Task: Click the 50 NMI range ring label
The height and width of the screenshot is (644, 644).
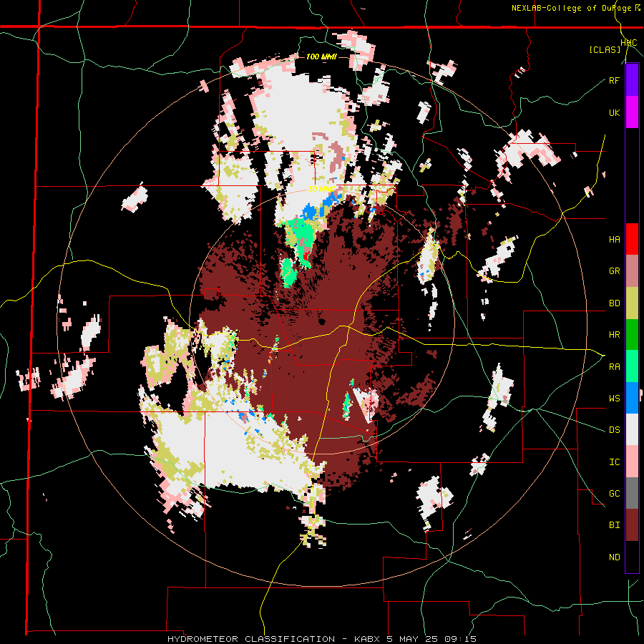Action: (321, 189)
